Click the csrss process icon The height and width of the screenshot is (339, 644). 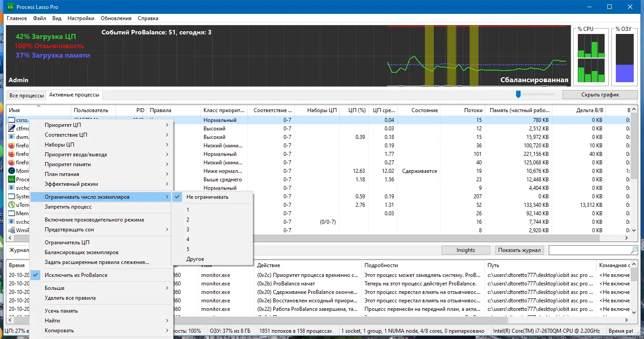12,120
